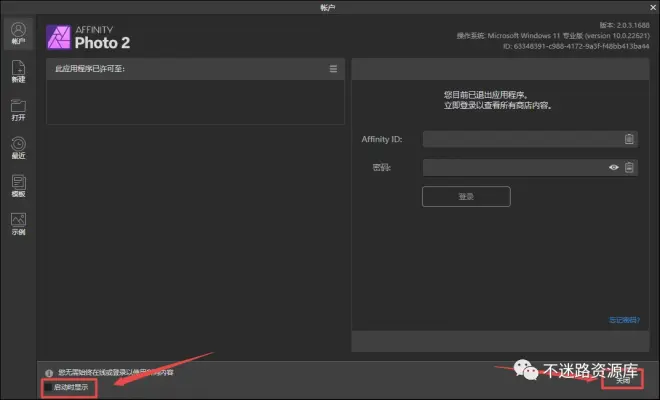Select the 版本 version number text
The height and width of the screenshot is (400, 660).
624,25
